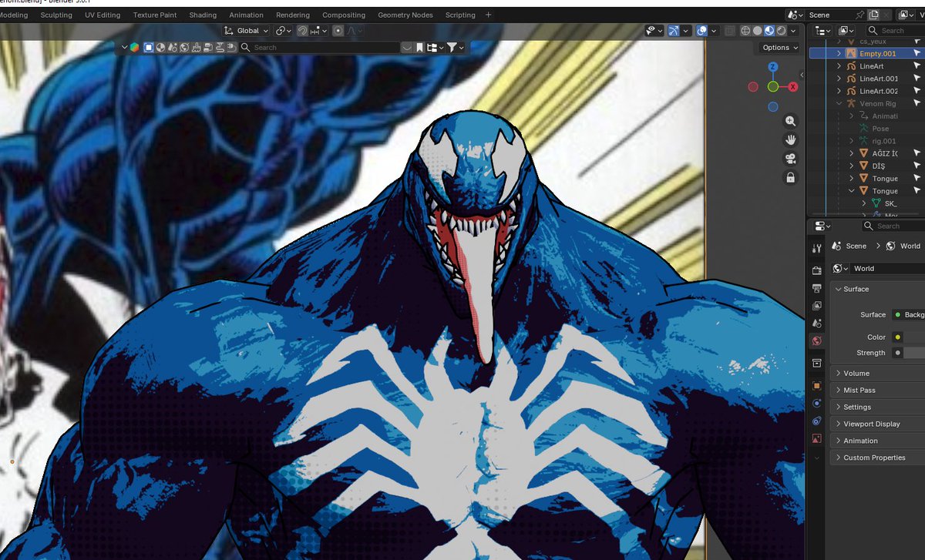Open the Render properties tab
This screenshot has width=925, height=560.
tap(817, 270)
